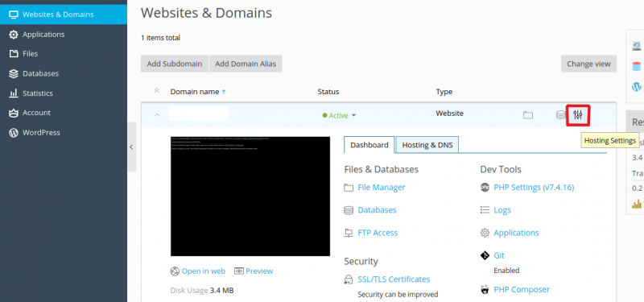
Task: Click the database icon in domain row
Action: [560, 115]
